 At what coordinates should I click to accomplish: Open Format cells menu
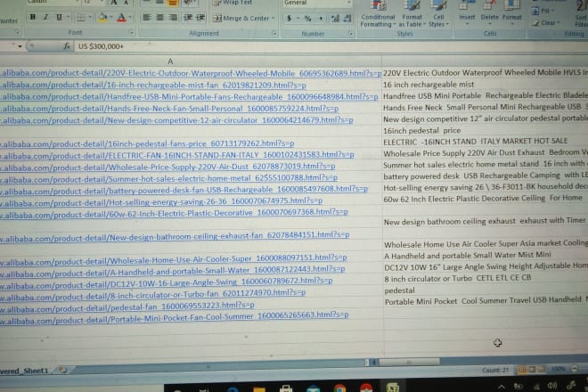coord(512,14)
